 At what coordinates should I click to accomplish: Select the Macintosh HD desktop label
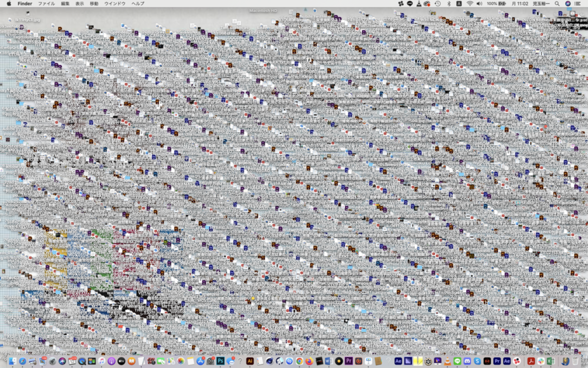(x=263, y=11)
